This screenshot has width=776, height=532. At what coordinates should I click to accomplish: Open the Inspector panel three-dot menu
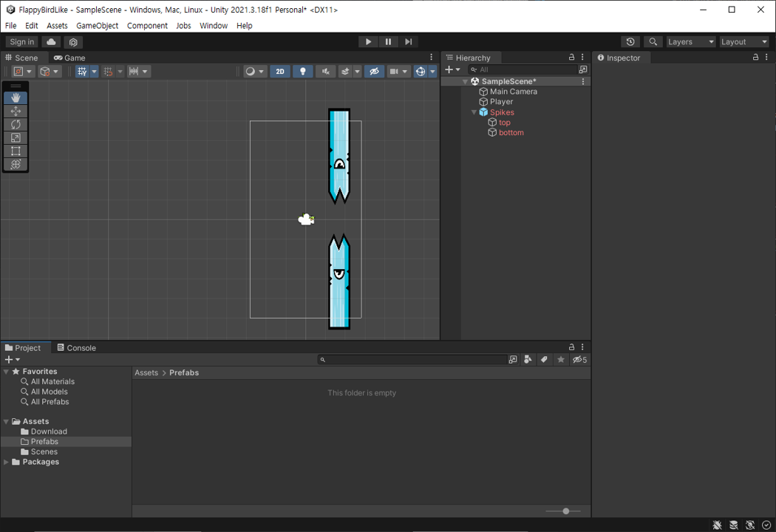766,58
